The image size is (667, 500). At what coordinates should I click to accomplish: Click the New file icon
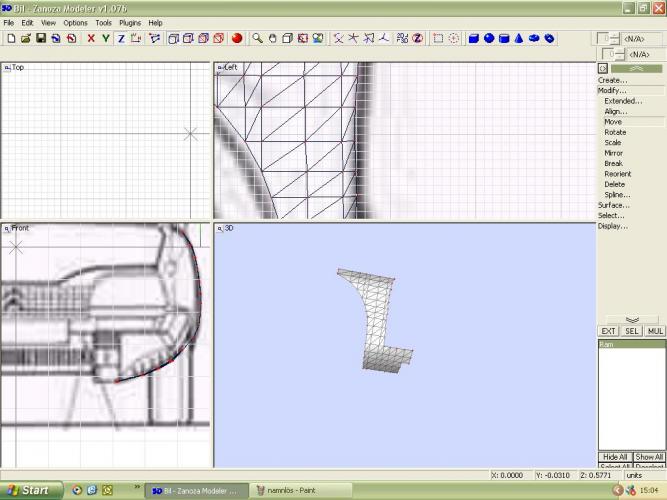[11, 39]
